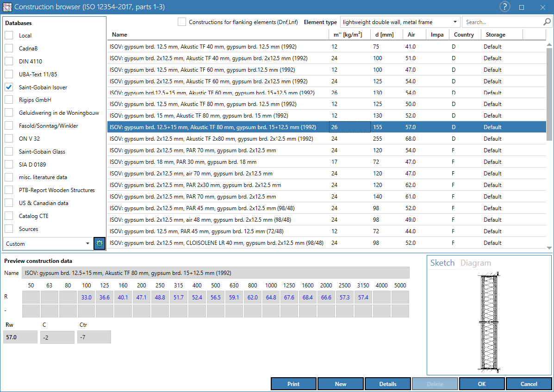
Task: Click the wall construction sketch image
Action: (489, 322)
